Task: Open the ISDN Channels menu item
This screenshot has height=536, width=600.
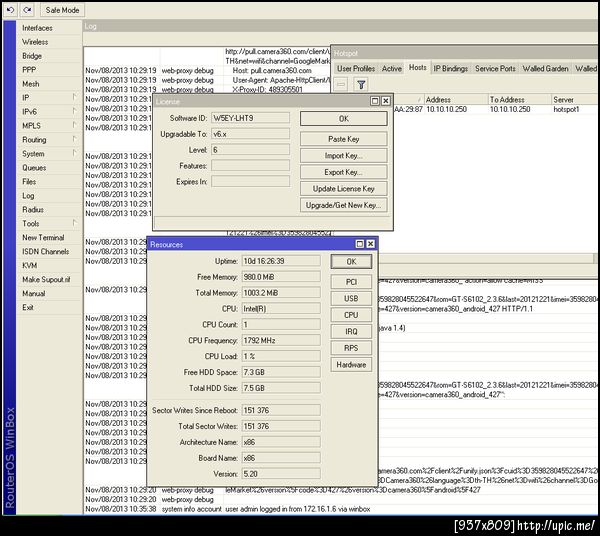Action: pos(46,251)
